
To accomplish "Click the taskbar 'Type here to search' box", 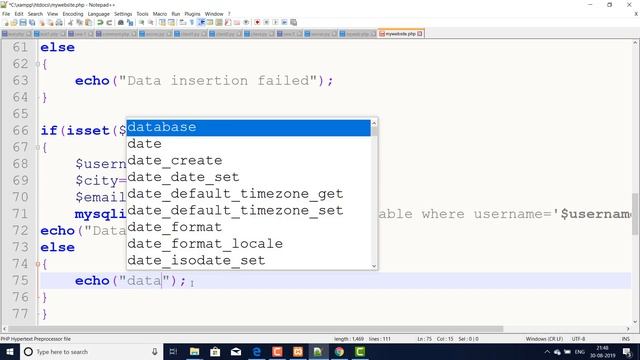I will click(91, 352).
